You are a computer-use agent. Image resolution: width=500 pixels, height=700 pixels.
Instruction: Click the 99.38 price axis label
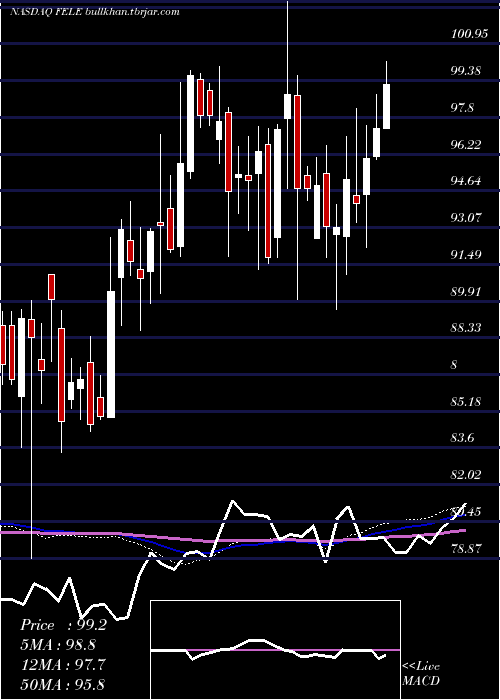[x=466, y=71]
